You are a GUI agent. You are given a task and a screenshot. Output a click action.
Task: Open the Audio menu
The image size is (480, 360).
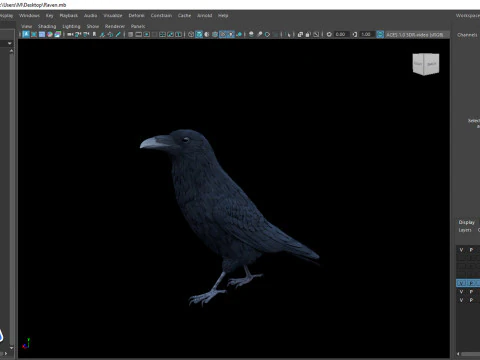[90, 15]
